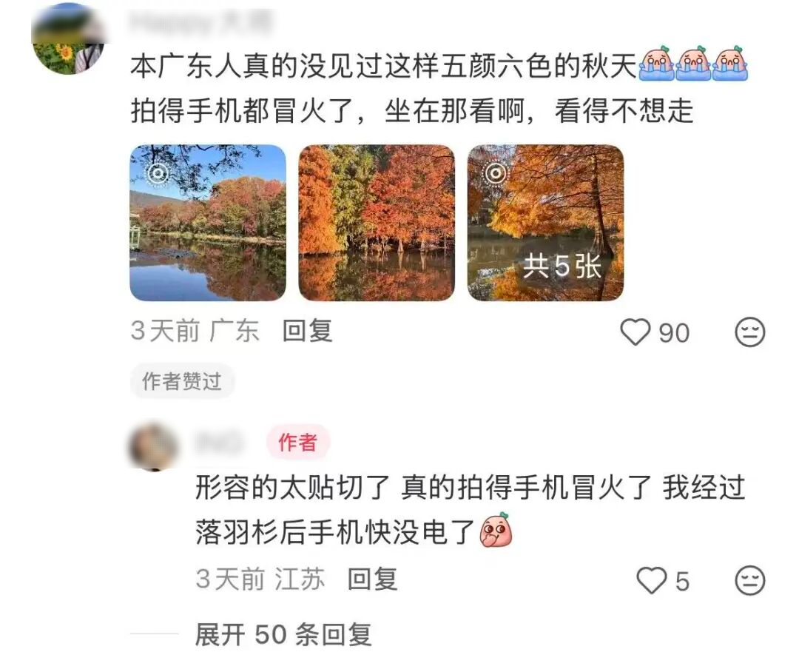Viewport: 799px width, 672px height.
Task: View all five photos via 共5张 thumbnail
Action: click(545, 223)
